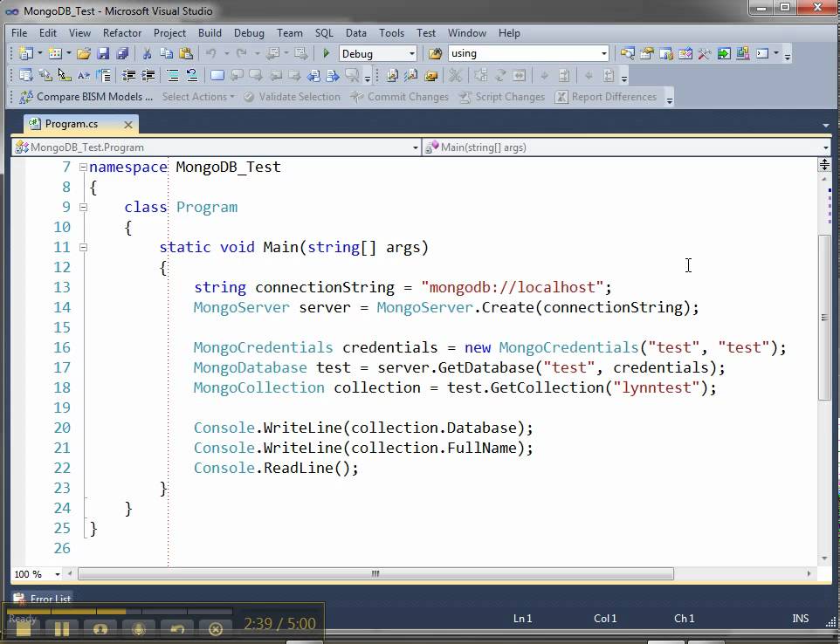Open the Debug menu

(x=249, y=33)
